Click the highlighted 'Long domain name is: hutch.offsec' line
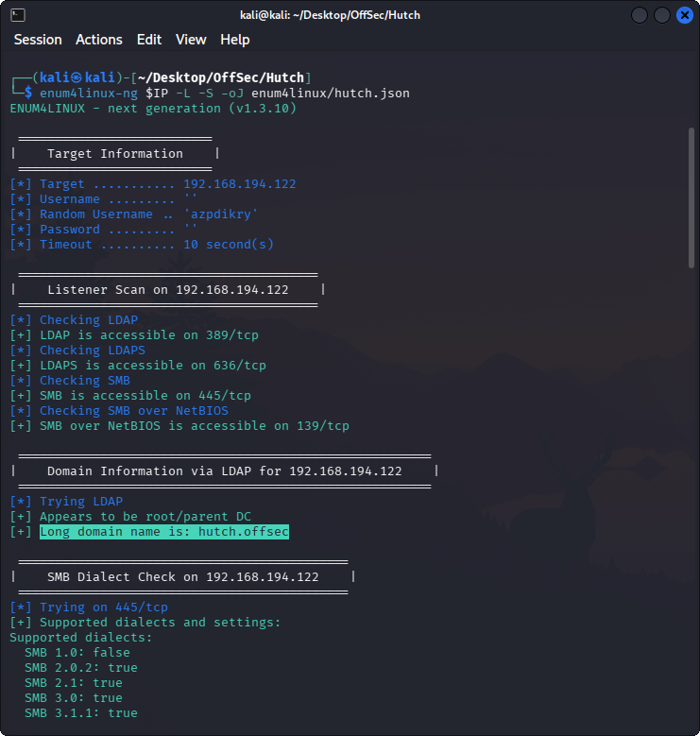 click(x=164, y=532)
